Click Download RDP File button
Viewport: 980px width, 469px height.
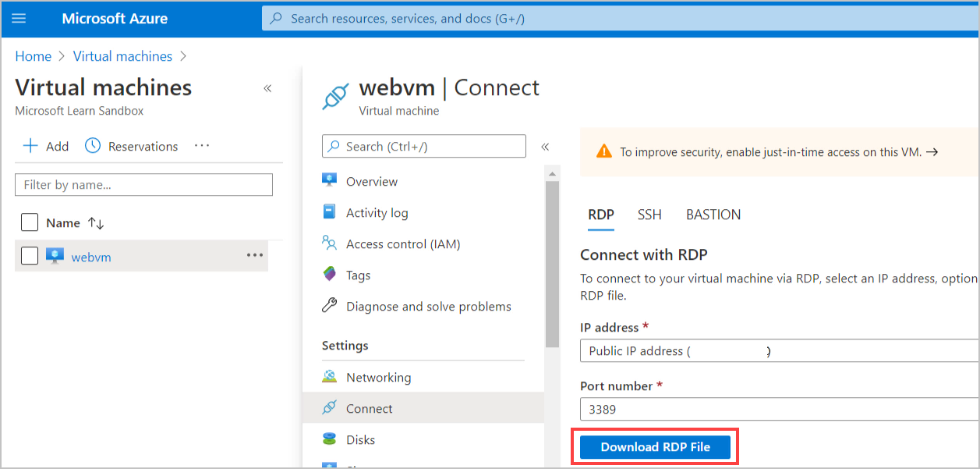coord(656,447)
